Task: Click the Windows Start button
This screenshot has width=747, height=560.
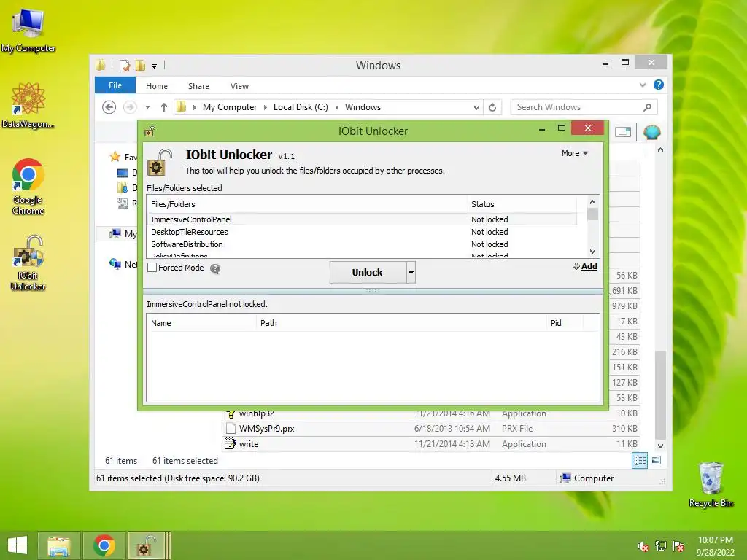Action: point(18,545)
